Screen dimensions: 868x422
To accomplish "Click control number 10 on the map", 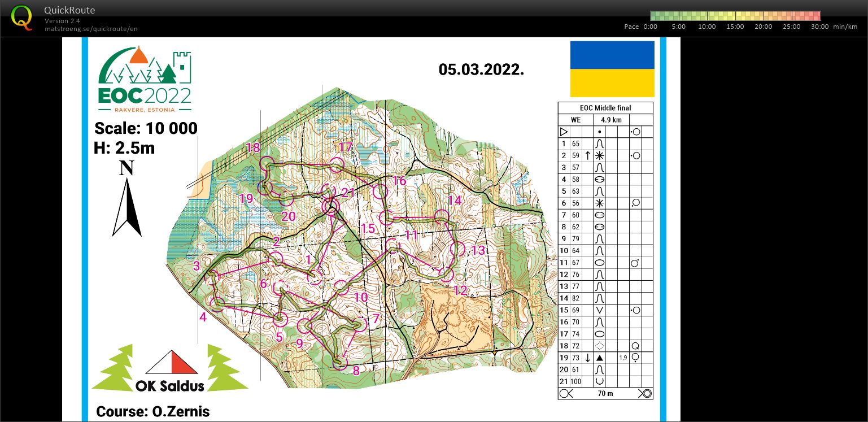I will click(x=361, y=297).
